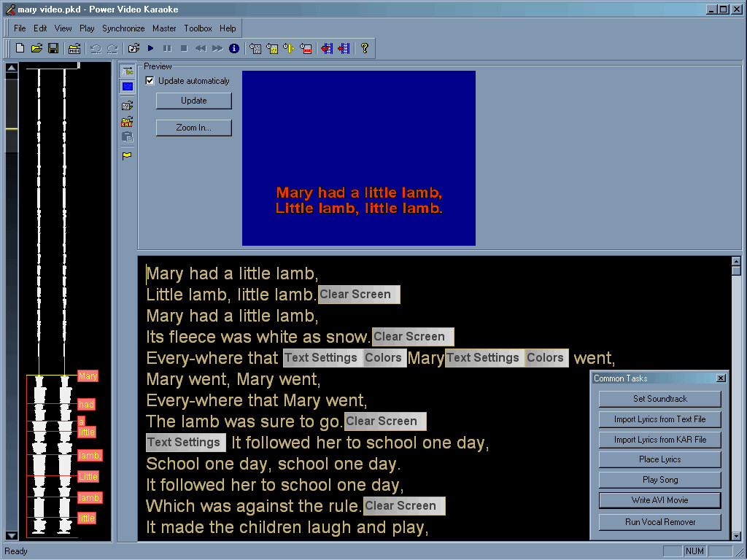The height and width of the screenshot is (560, 747).
Task: Click the Zoom In... button
Action: [x=194, y=128]
